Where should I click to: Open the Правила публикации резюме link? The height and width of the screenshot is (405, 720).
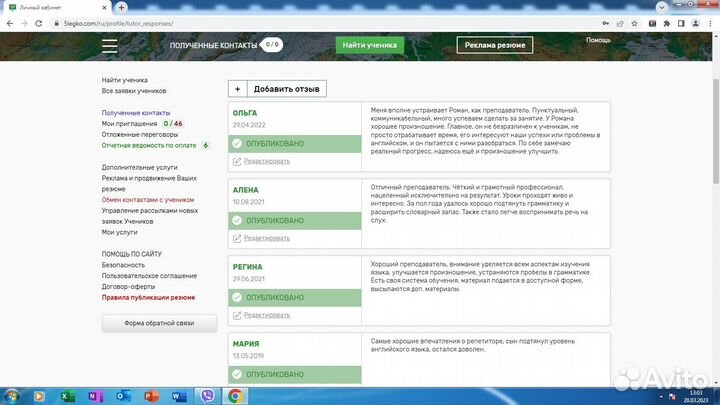click(x=148, y=297)
